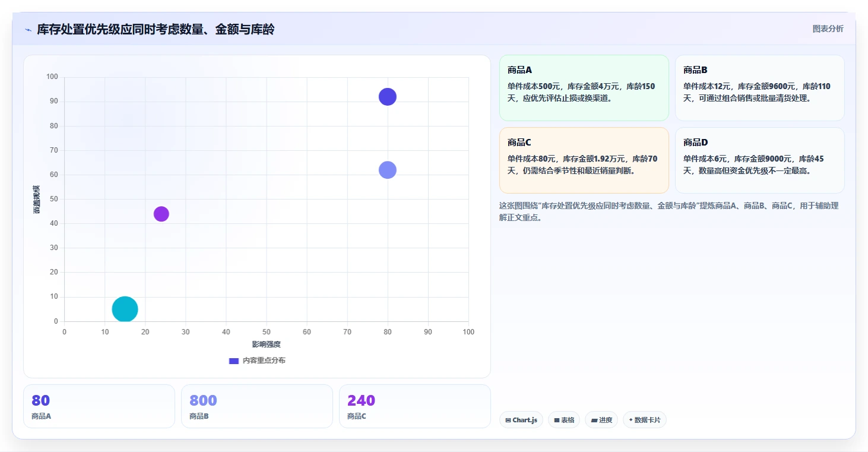868x452 pixels.
Task: Click the diamond icon in 数据卡片 tag
Action: [x=631, y=420]
